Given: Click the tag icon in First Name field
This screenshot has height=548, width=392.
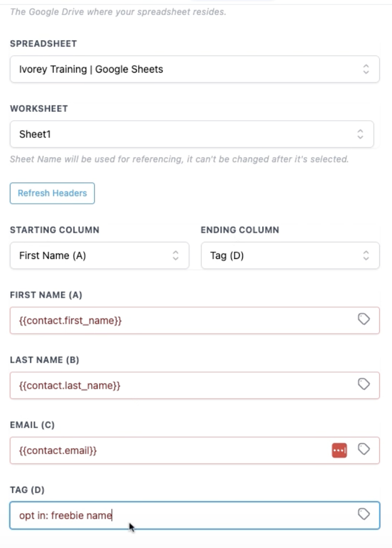Looking at the screenshot, I should coord(363,320).
